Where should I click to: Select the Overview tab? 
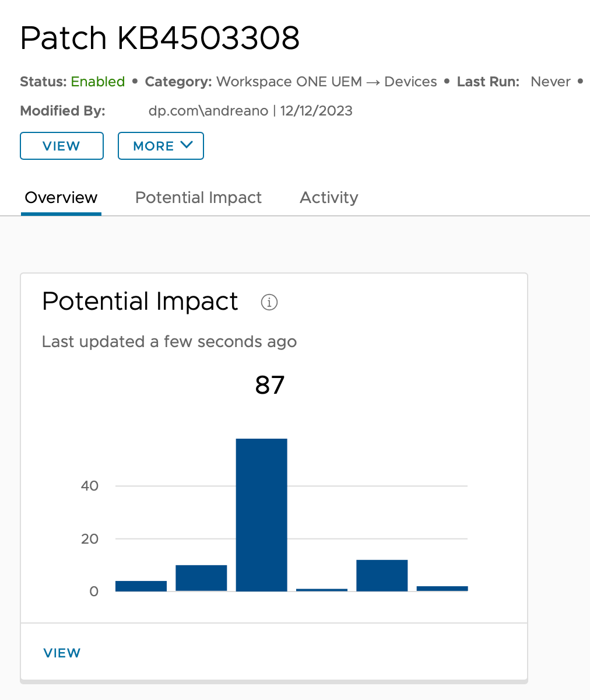point(61,197)
